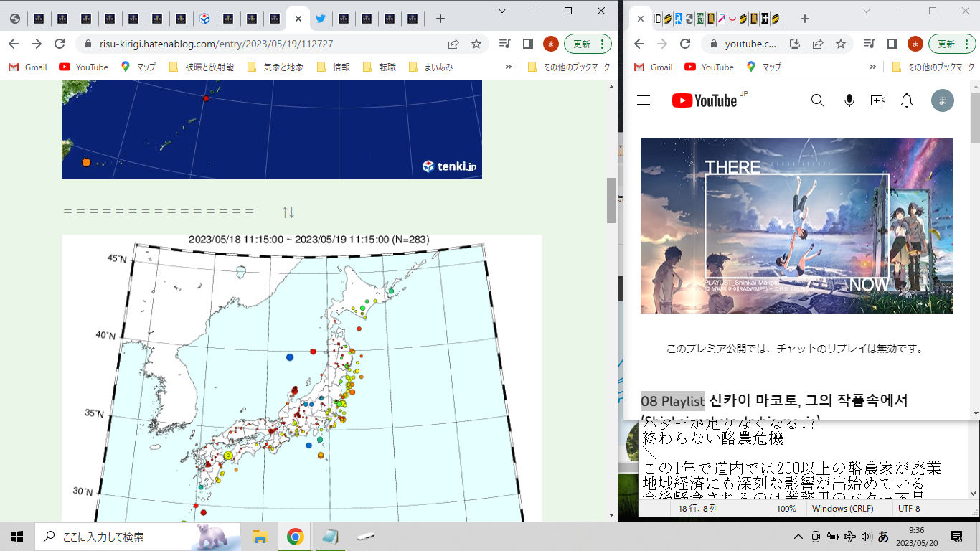Image resolution: width=980 pixels, height=551 pixels.
Task: Close the active YouTube tab
Action: [x=641, y=19]
